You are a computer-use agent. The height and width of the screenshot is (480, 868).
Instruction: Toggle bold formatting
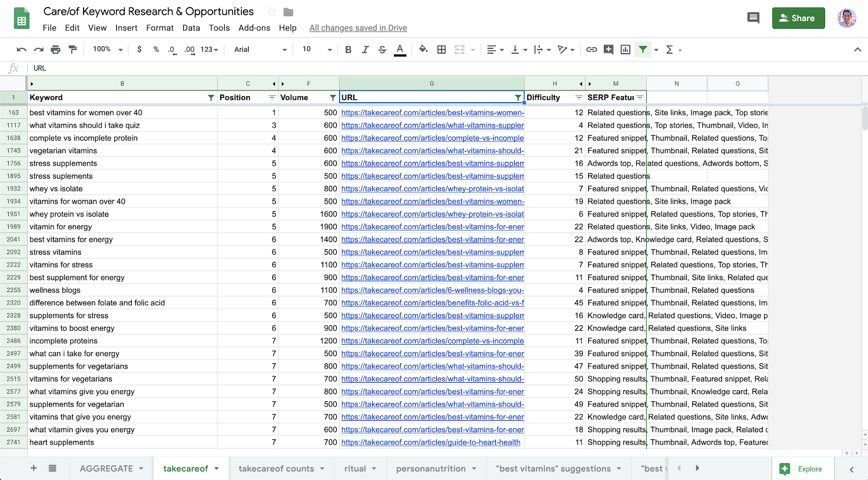pos(348,49)
